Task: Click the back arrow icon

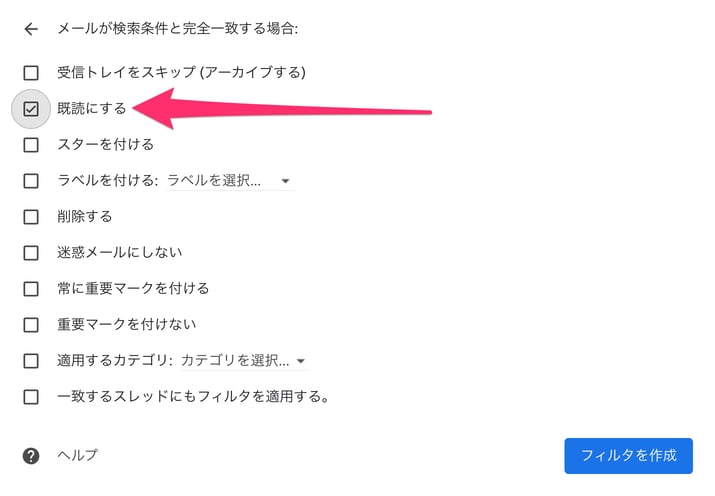Action: click(x=31, y=29)
